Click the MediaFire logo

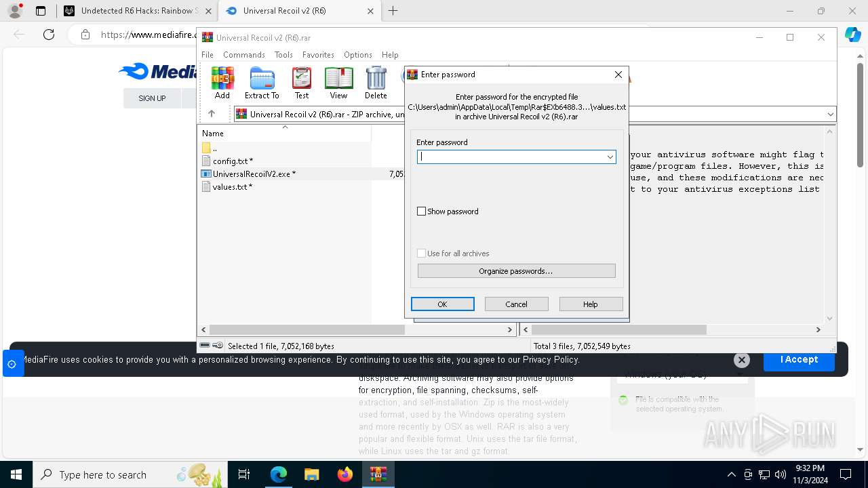click(157, 71)
